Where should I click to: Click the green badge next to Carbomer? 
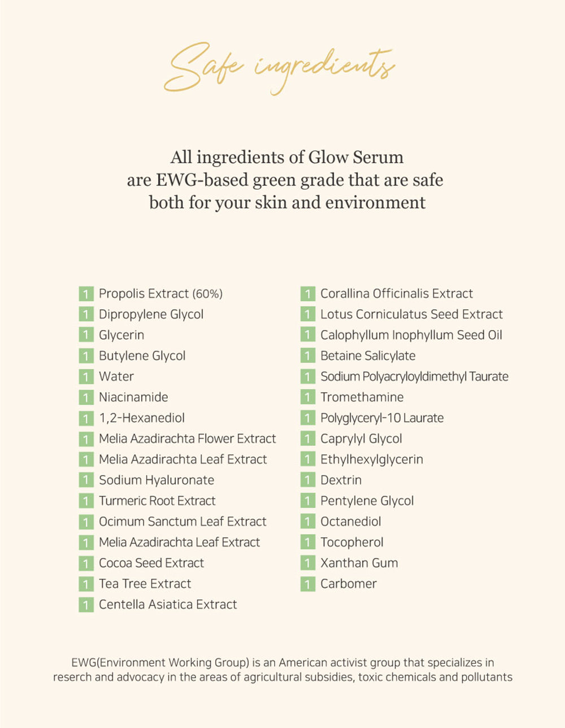[307, 584]
